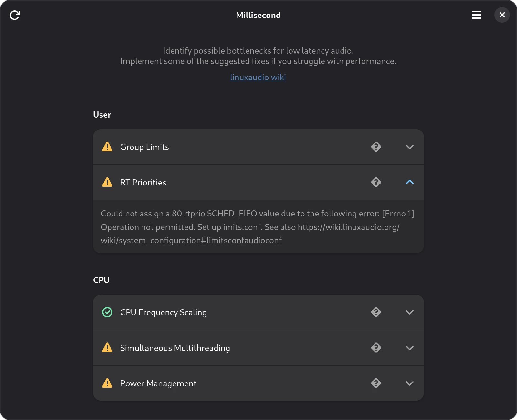Open the hamburger main menu
517x420 pixels.
coord(476,15)
